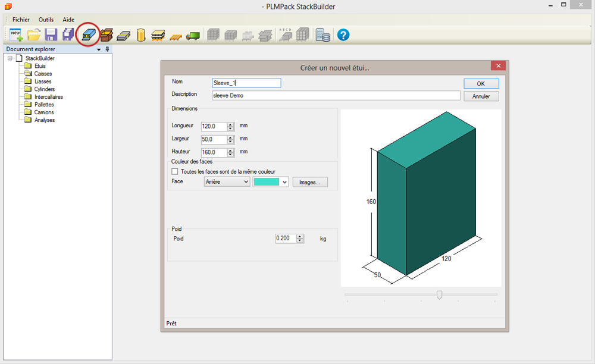Open the Fichier menu
This screenshot has width=595, height=364.
click(21, 20)
